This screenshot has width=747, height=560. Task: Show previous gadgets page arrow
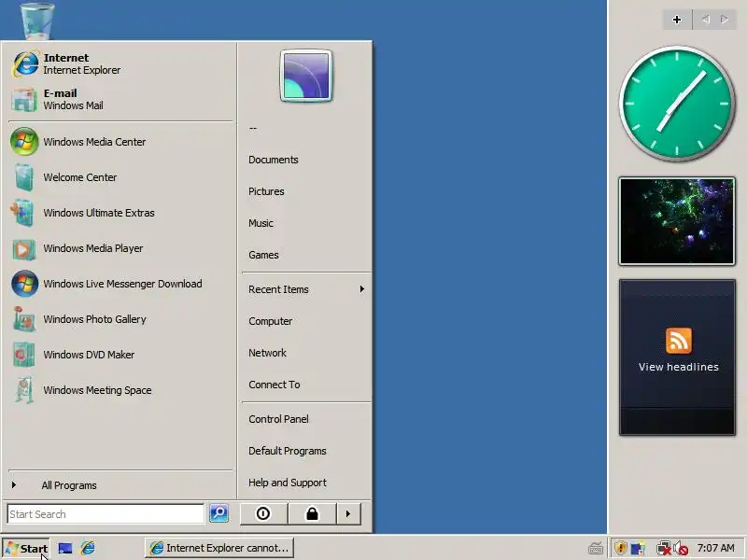[706, 20]
